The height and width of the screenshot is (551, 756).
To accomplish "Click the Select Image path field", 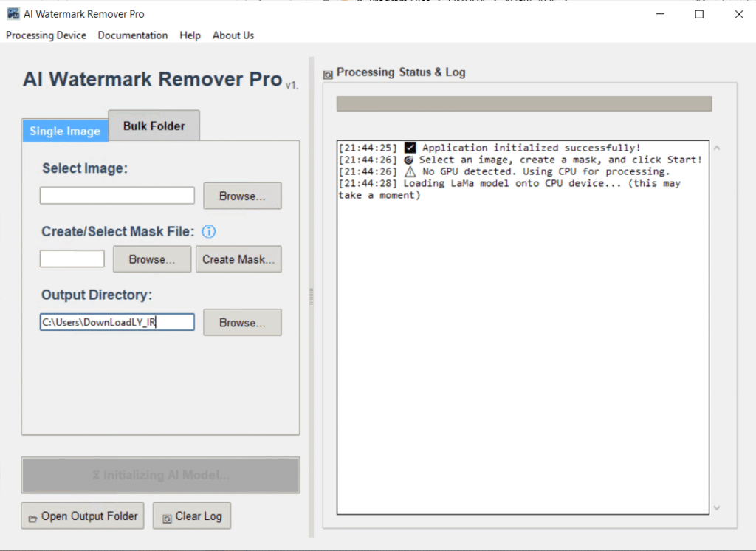I will click(117, 196).
